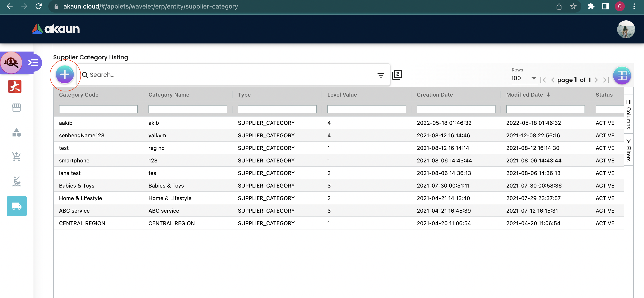Bookmark this page with the star icon
Screen dimensions: 644x298
click(x=573, y=6)
